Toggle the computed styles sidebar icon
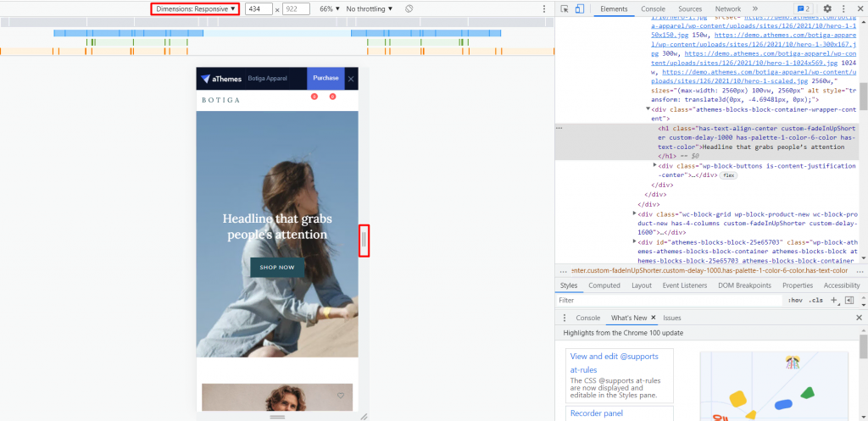 click(849, 300)
